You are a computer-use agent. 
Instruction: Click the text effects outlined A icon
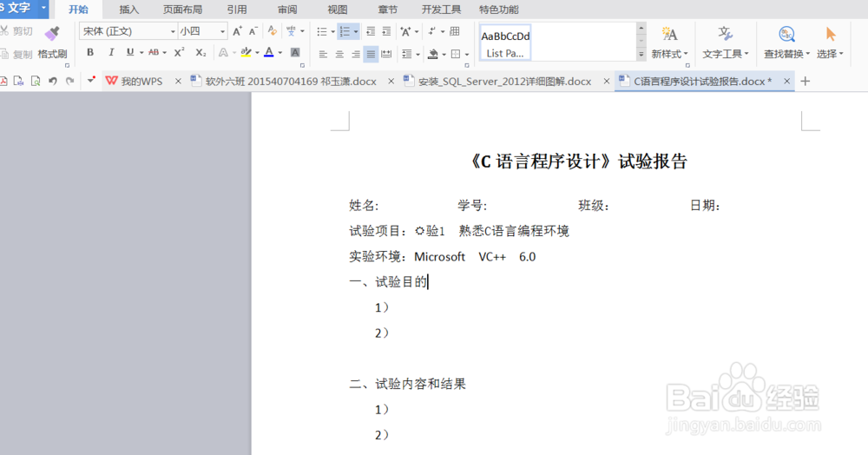click(223, 53)
